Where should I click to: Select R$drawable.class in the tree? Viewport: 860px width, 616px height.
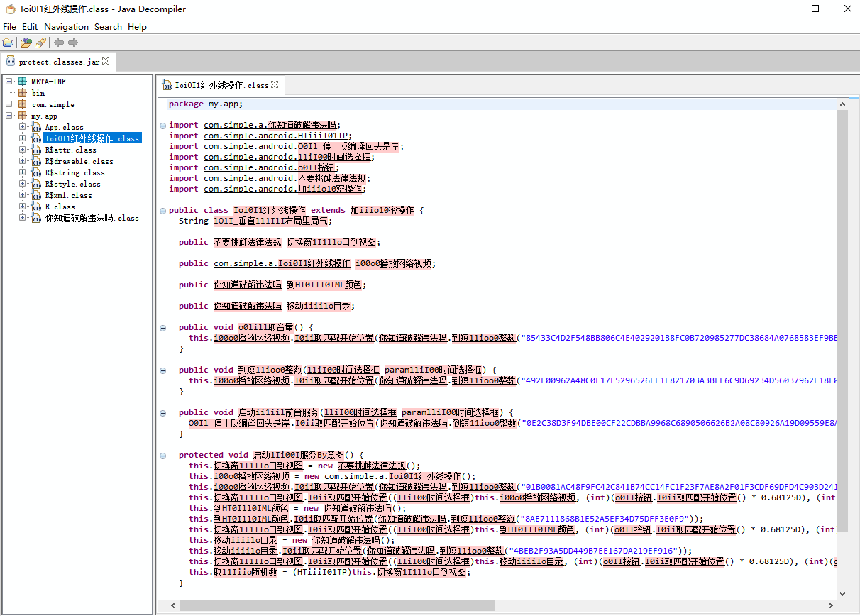[x=79, y=161]
